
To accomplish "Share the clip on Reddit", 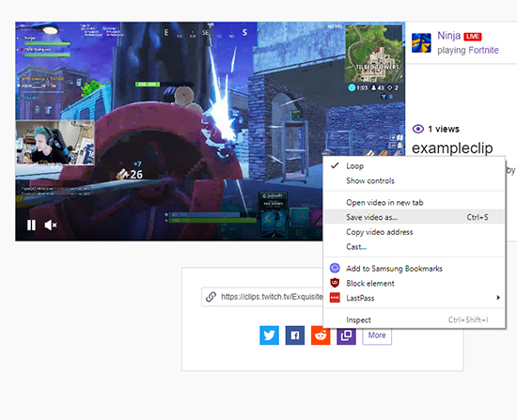I will (x=321, y=335).
